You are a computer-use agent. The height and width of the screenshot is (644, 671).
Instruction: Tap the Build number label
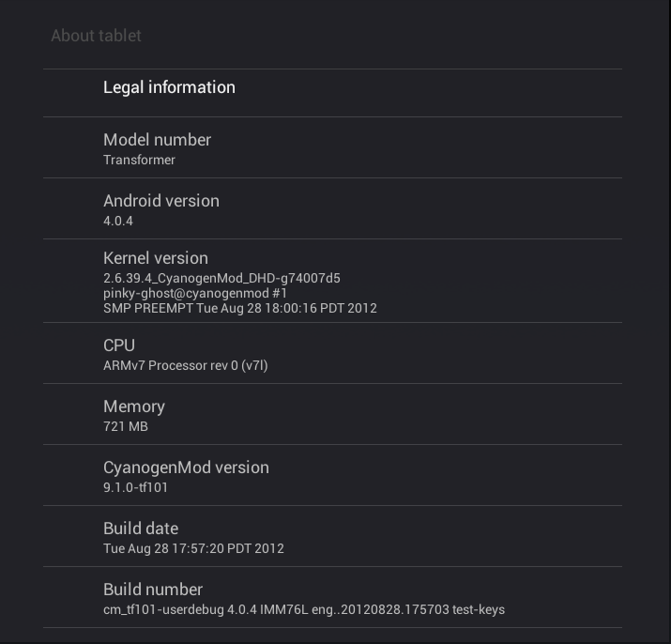153,590
